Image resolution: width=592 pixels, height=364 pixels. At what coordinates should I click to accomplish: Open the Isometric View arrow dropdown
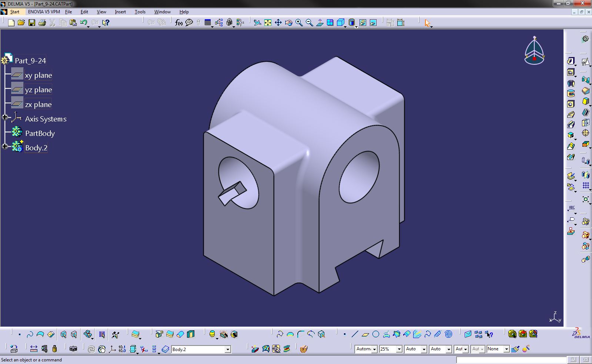coord(345,27)
